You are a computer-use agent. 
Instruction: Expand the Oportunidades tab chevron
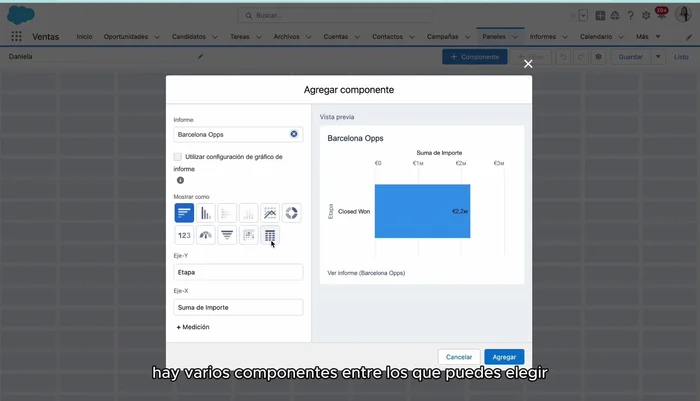(x=157, y=37)
